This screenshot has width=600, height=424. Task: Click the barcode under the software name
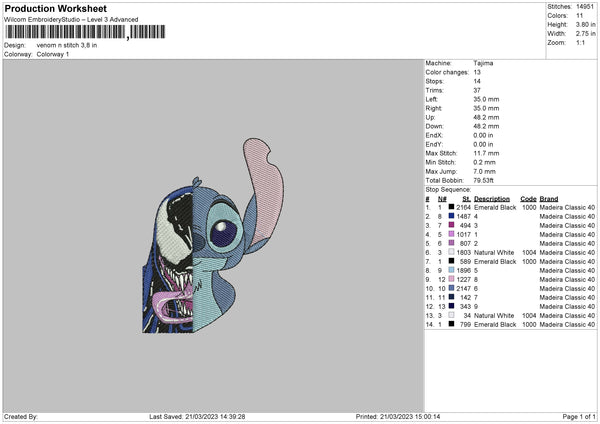click(x=85, y=32)
